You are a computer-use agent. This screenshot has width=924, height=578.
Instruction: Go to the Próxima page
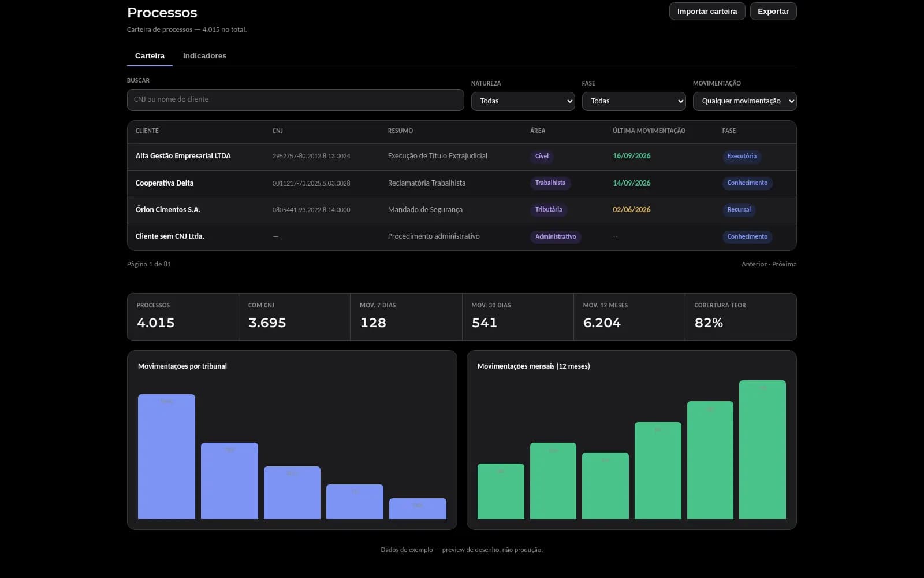click(784, 264)
